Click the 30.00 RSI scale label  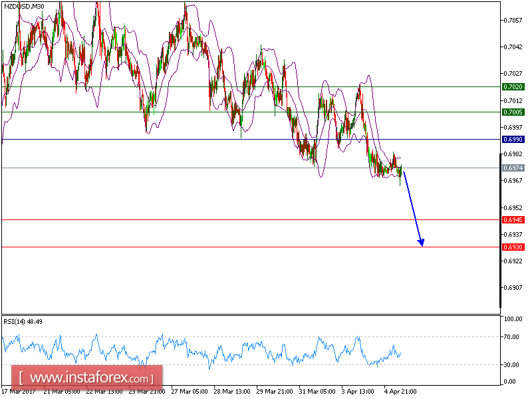512,364
